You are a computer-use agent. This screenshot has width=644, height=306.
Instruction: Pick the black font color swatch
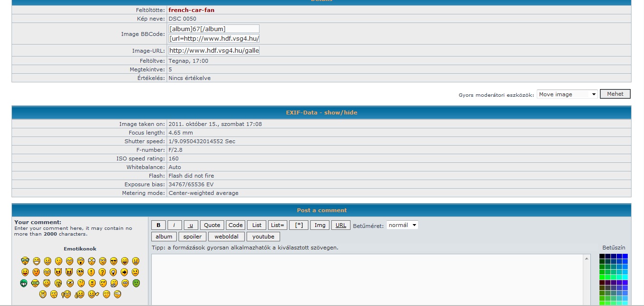pyautogui.click(x=602, y=256)
